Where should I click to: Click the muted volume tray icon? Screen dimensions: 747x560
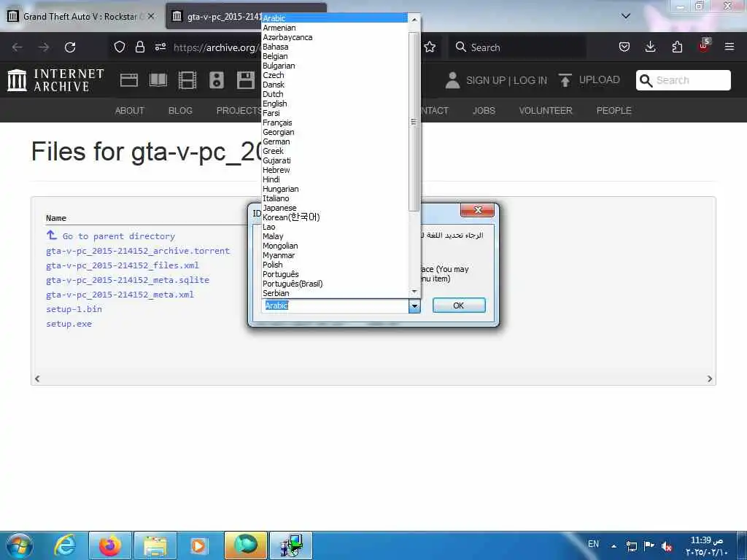(x=667, y=545)
